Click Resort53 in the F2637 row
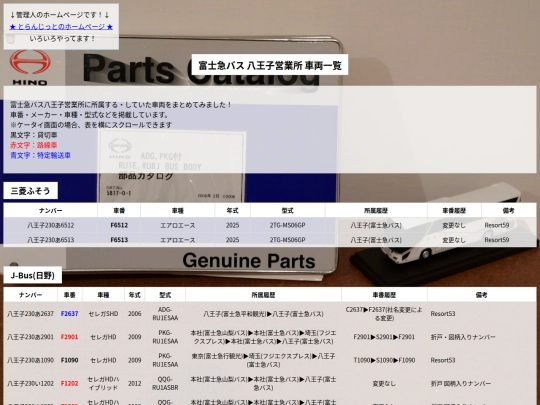Viewport: 540px width, 405px height. coord(443,314)
